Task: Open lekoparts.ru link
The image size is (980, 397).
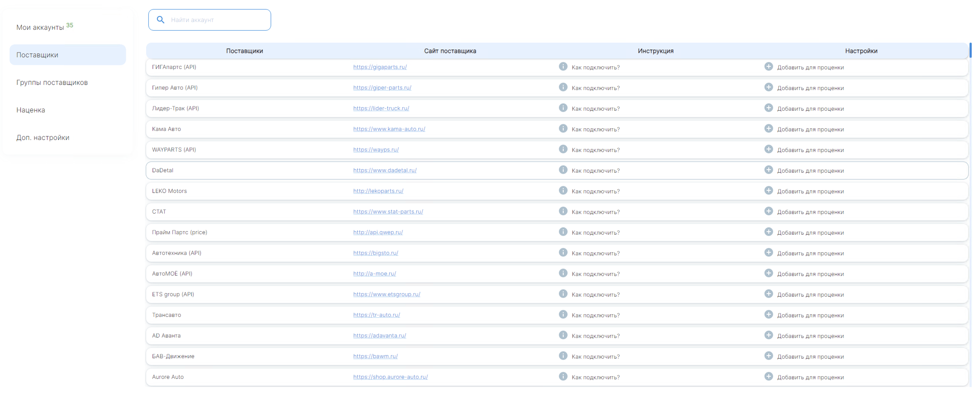Action: click(378, 191)
